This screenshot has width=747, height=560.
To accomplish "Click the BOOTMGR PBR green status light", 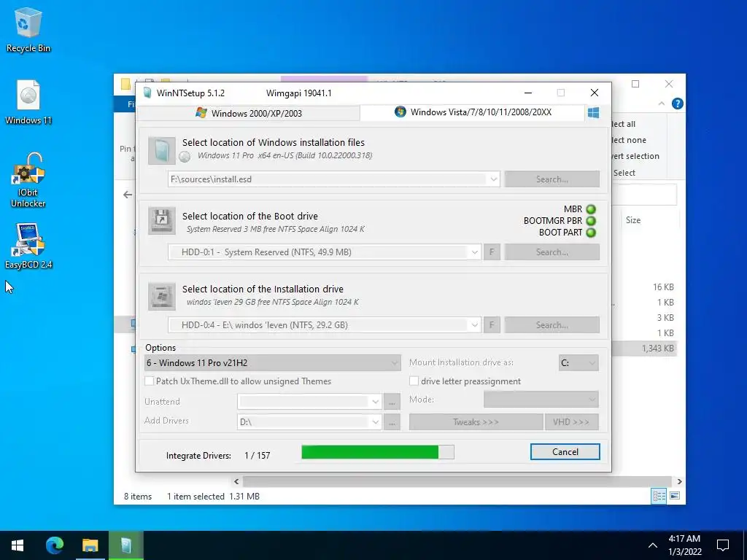I will tap(591, 221).
